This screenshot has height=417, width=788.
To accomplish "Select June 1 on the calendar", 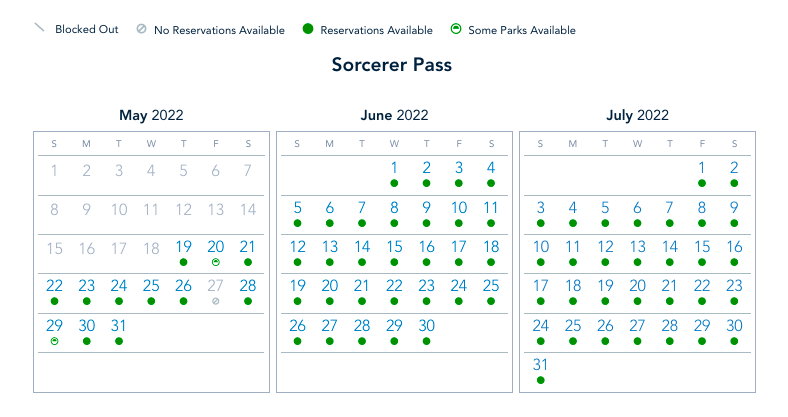I will point(395,168).
